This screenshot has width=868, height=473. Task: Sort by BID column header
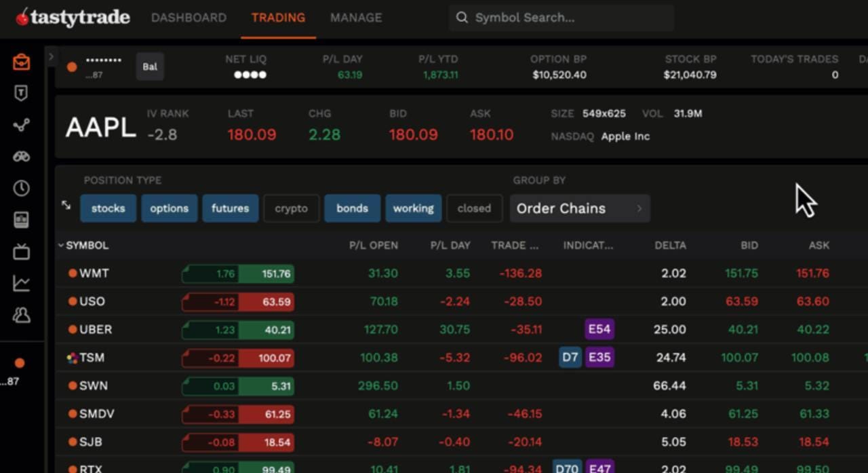(749, 246)
